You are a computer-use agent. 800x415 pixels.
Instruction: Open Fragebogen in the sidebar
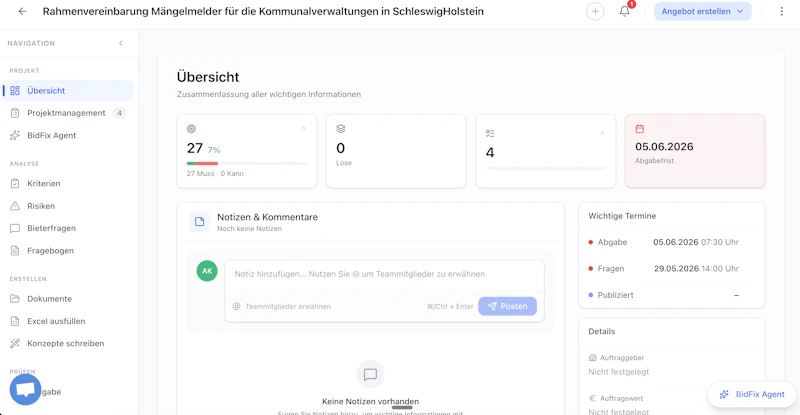(x=68, y=251)
